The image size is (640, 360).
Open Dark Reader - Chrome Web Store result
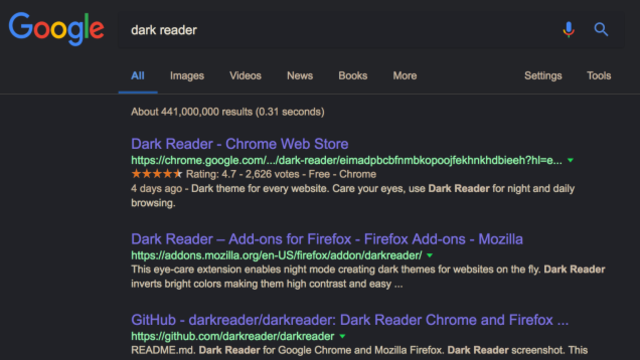[x=240, y=144]
